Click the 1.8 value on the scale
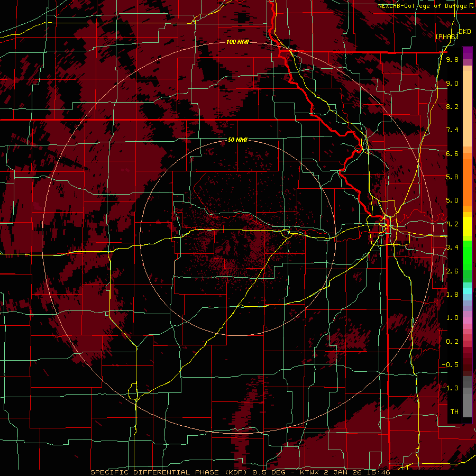This screenshot has width=476, height=476. tap(452, 295)
